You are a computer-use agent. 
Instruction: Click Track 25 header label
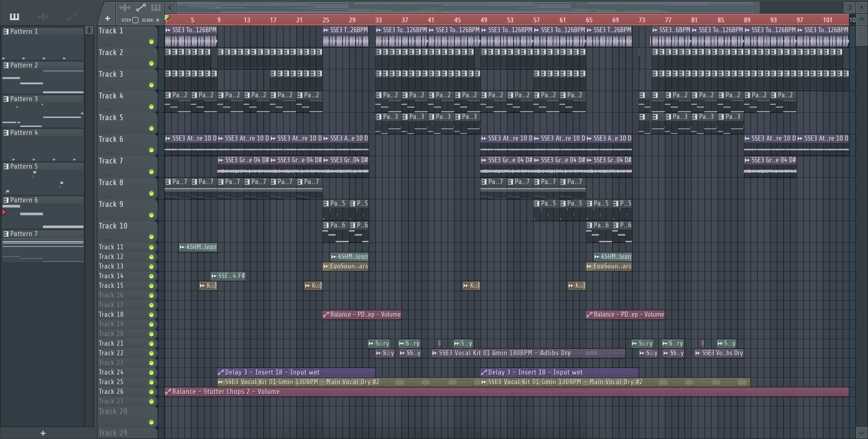click(111, 382)
